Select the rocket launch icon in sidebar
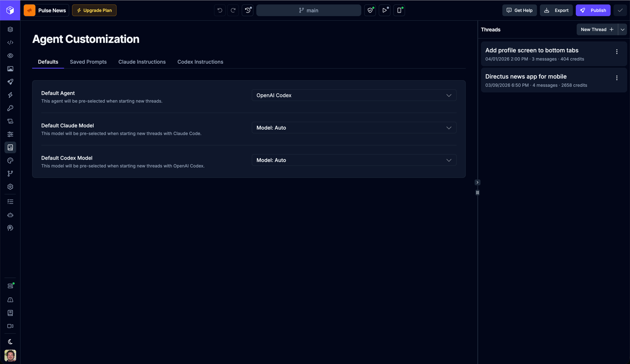Viewport: 630px width, 364px height. click(10, 82)
